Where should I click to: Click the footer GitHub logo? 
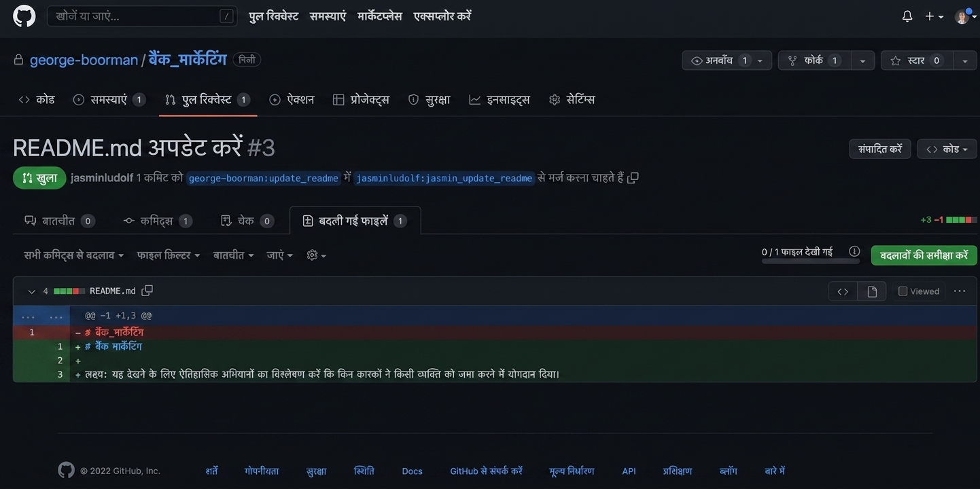click(x=66, y=470)
